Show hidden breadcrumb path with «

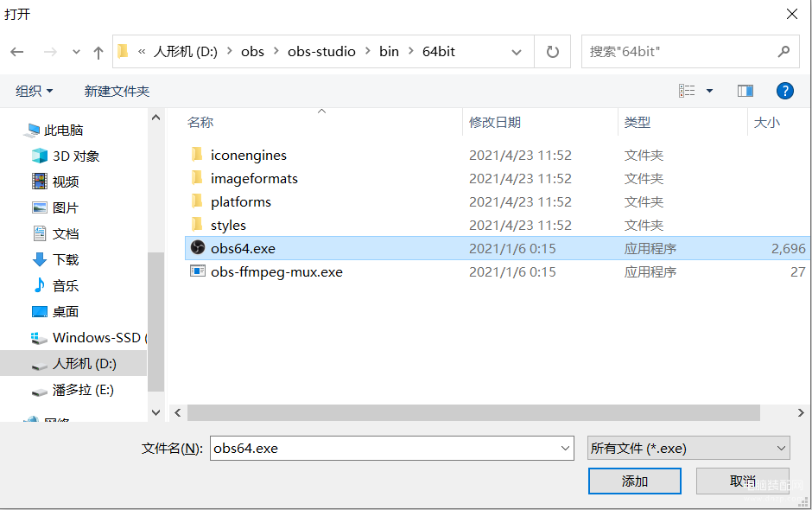[x=142, y=51]
